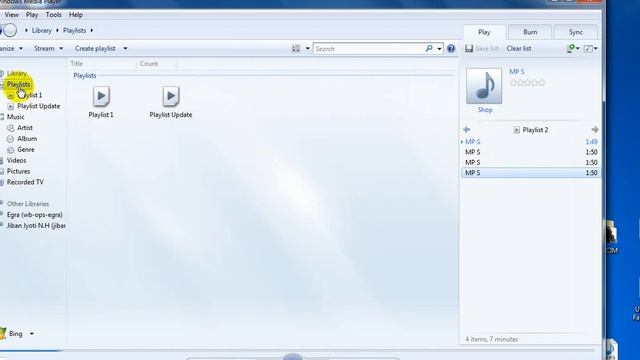Click the forward navigation round button
Screen dimensions: 640x360
pyautogui.click(x=10, y=30)
